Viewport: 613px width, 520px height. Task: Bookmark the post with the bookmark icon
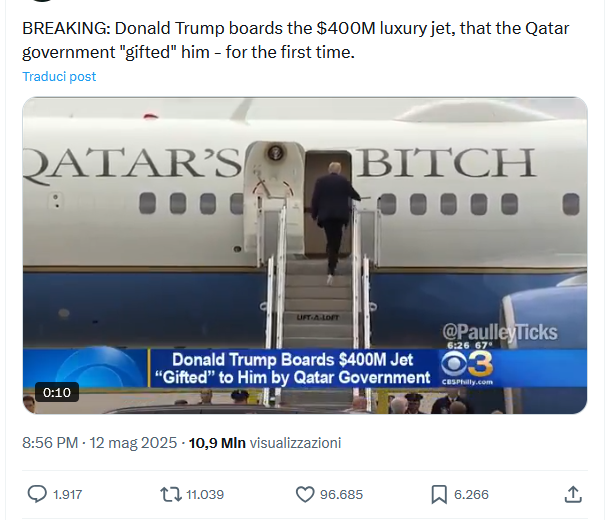click(438, 494)
